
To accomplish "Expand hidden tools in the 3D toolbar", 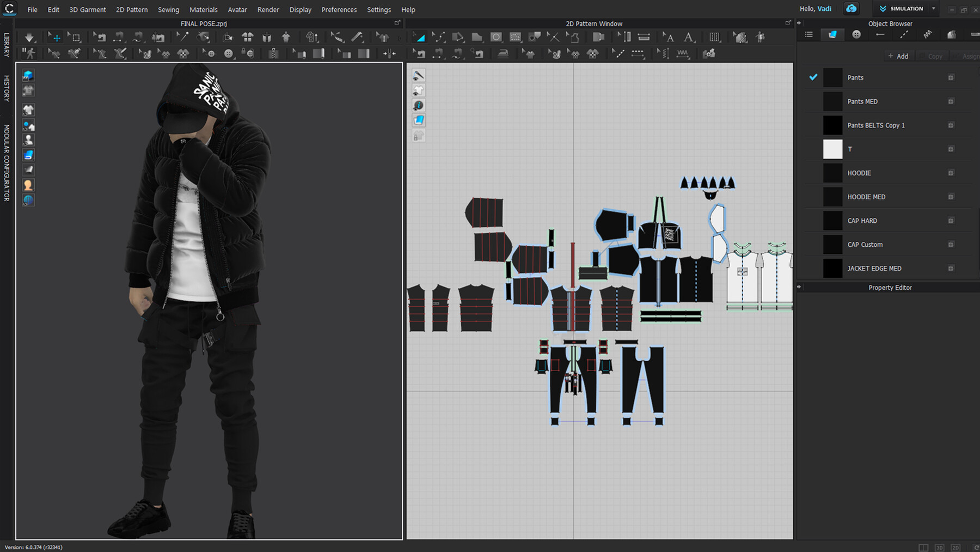I will (x=399, y=38).
